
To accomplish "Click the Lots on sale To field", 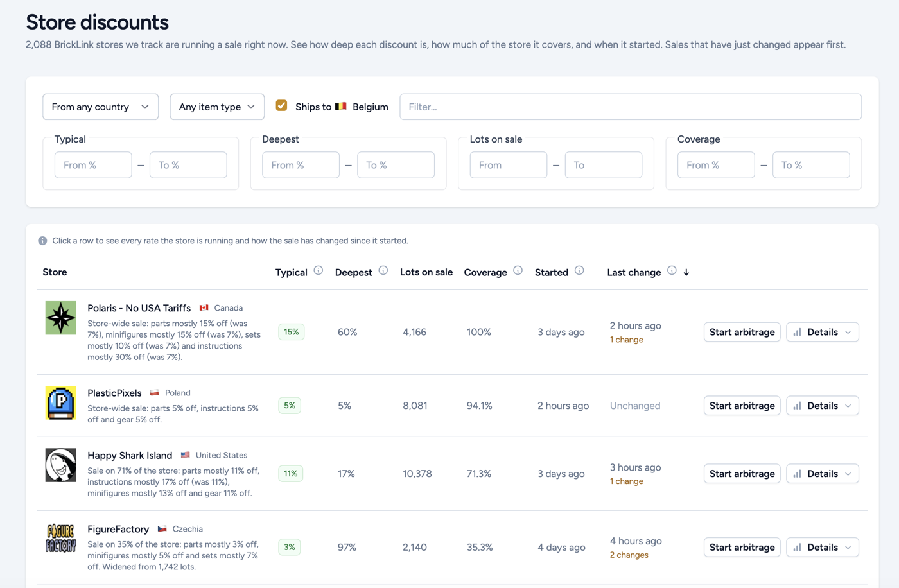I will [604, 165].
